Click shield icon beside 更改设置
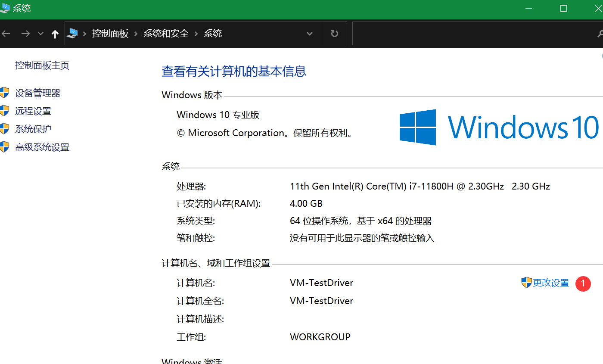 coord(526,283)
